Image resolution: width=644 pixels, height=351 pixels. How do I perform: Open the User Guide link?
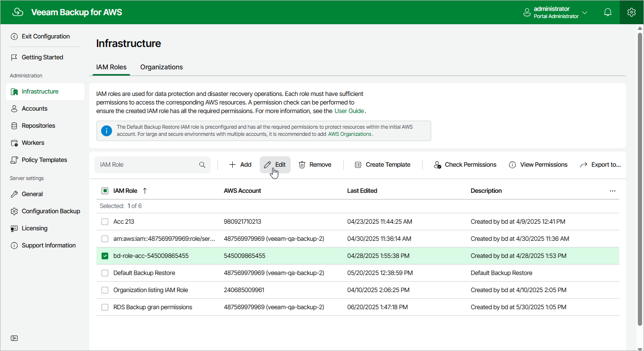pos(349,111)
